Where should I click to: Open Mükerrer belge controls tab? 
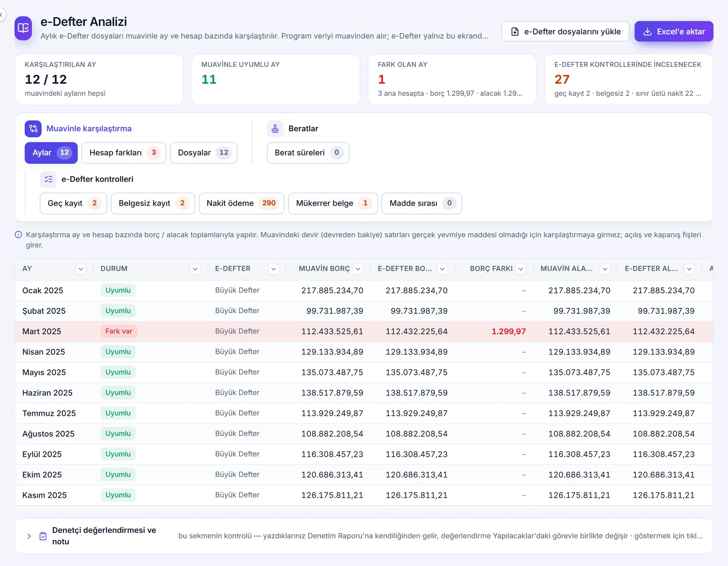click(x=333, y=203)
